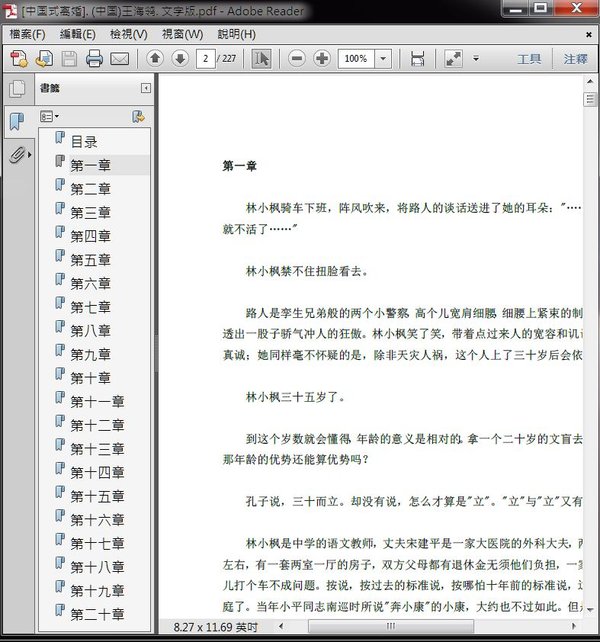Open bookmark 第十四章
Image resolution: width=600 pixels, height=642 pixels.
click(x=97, y=472)
